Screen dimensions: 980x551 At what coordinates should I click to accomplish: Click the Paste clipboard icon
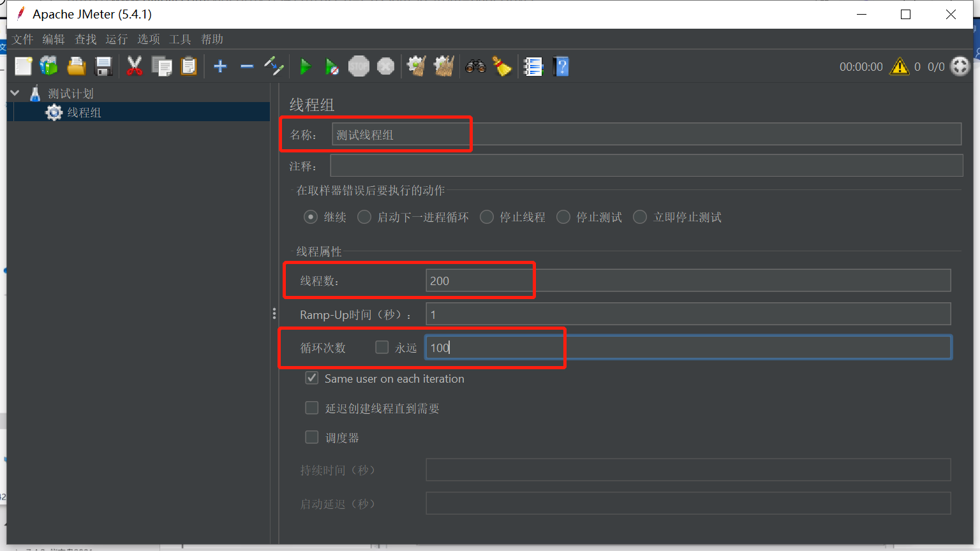point(189,66)
